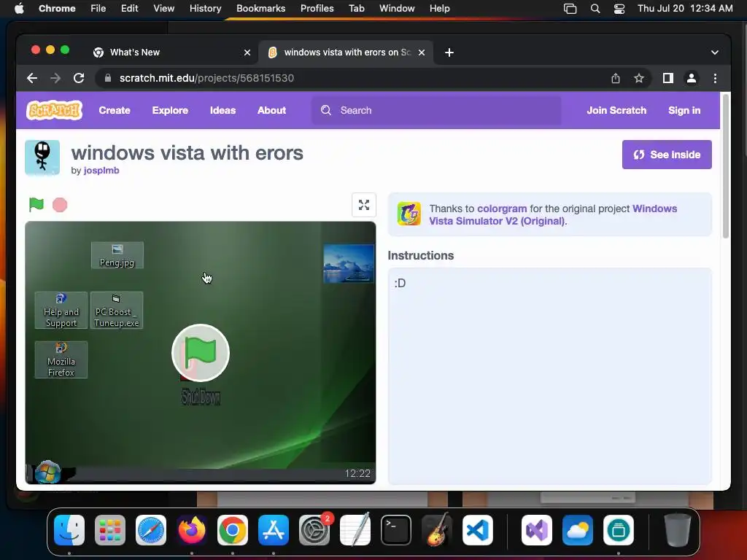
Task: Open Help and Support desktop icon
Action: click(61, 311)
